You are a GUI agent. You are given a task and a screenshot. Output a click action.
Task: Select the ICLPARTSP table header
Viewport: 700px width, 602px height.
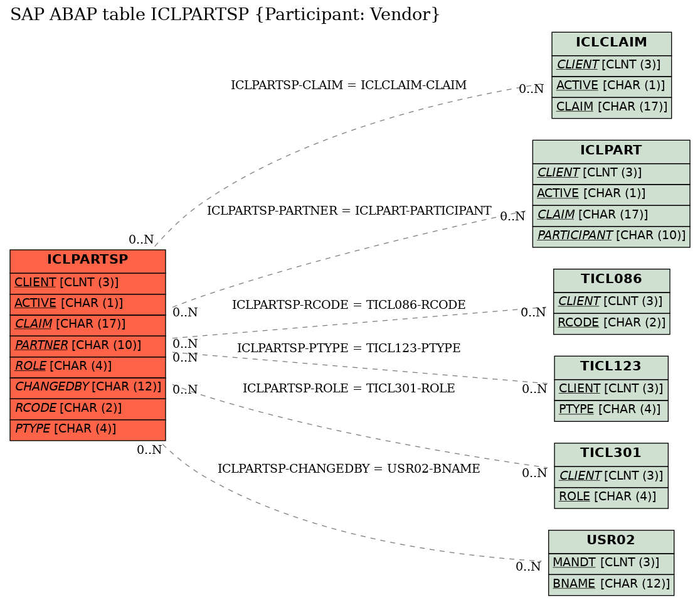(x=88, y=261)
